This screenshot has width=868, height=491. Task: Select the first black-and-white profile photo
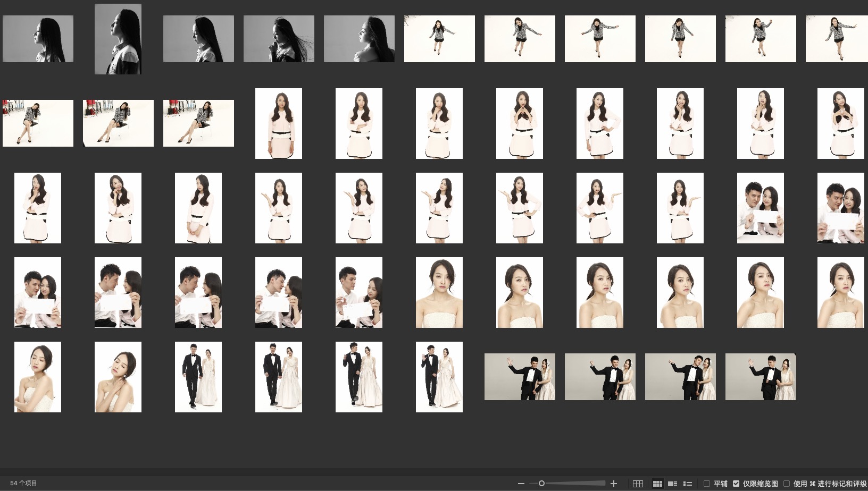[x=38, y=39]
